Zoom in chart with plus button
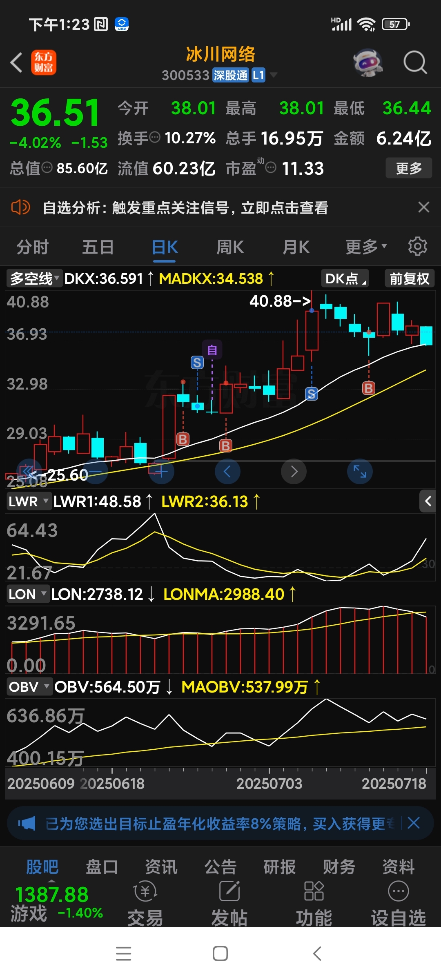 161,472
